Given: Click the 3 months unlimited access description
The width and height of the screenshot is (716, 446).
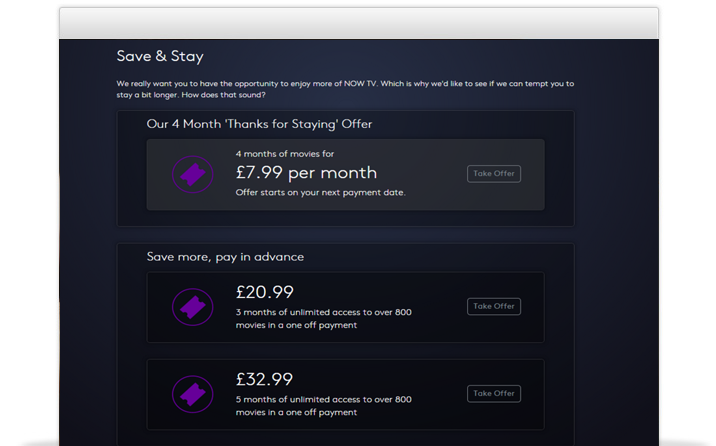Looking at the screenshot, I should (324, 319).
